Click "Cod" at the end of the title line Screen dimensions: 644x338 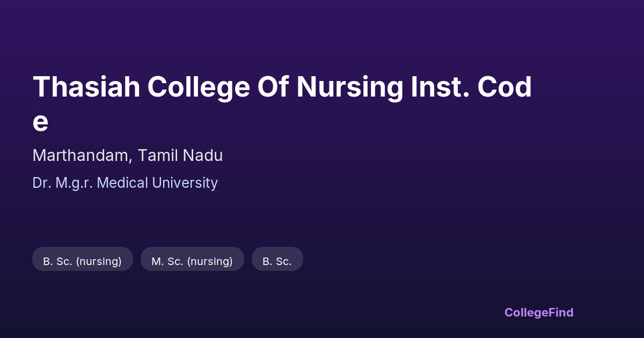coord(504,87)
